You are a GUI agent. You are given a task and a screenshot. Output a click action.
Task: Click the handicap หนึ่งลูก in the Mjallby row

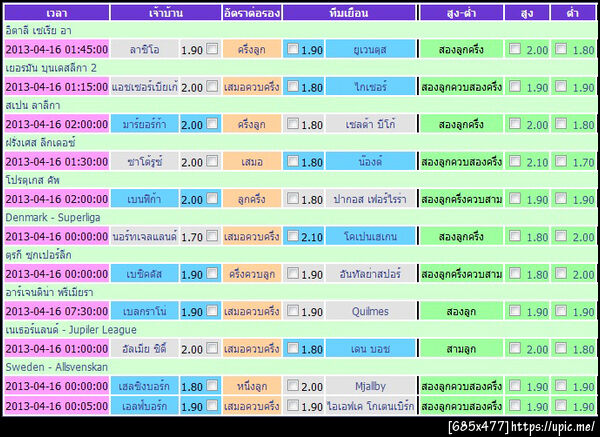pyautogui.click(x=252, y=386)
